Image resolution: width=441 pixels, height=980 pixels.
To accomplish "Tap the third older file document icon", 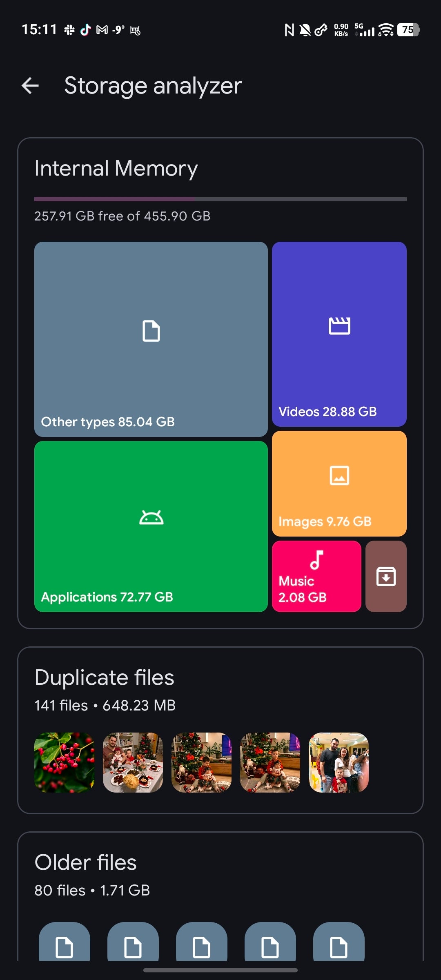I will point(201,943).
